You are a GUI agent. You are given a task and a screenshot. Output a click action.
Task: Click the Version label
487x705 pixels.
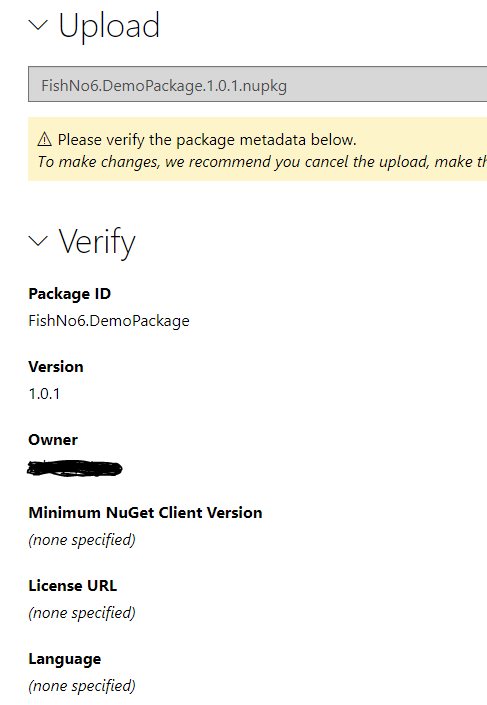pyautogui.click(x=56, y=367)
